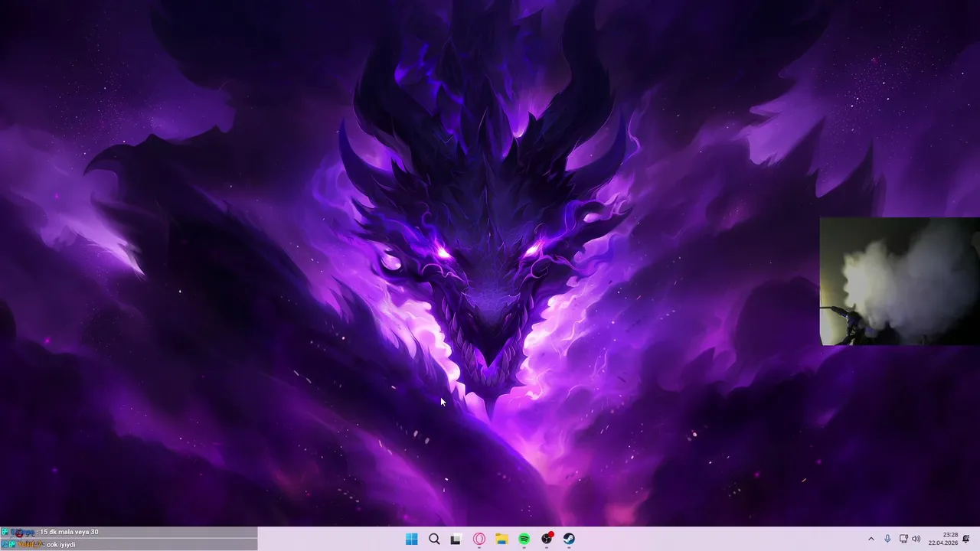980x551 pixels.
Task: Open OBS Studio icon with red badge
Action: click(547, 539)
